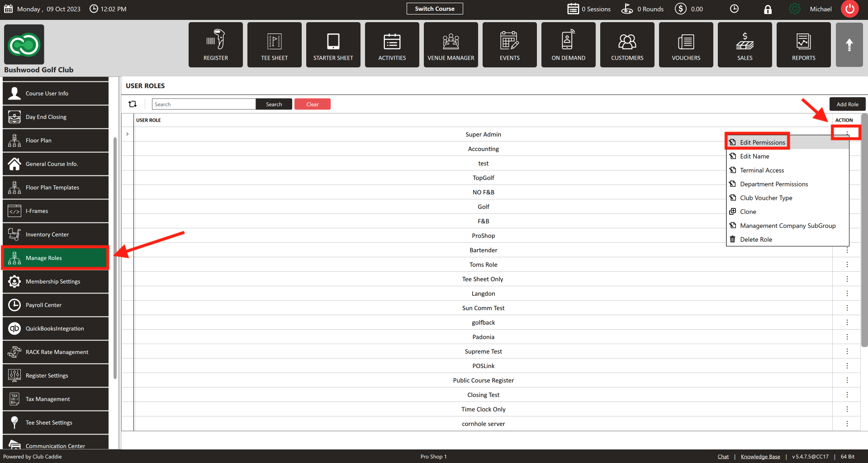Click the sidebar vertical scrollbar
Image resolution: width=868 pixels, height=463 pixels.
[x=115, y=258]
